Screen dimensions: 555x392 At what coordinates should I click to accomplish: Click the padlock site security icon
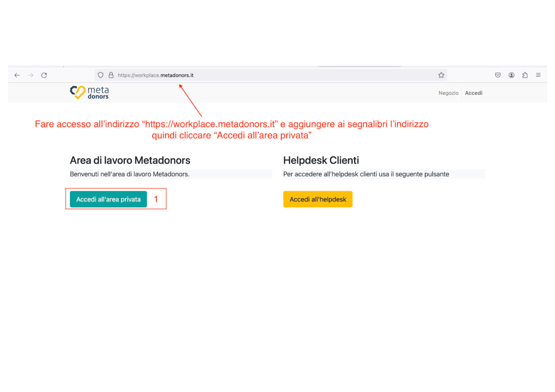tap(111, 75)
